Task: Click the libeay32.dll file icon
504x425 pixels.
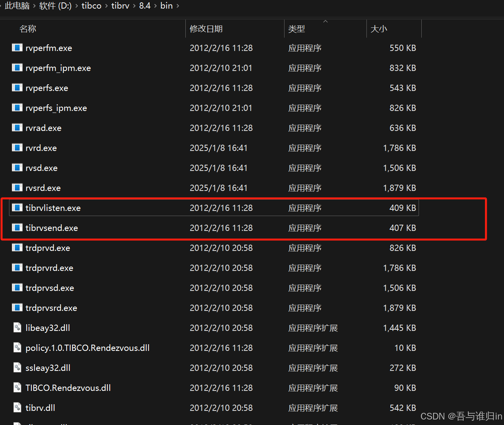Action: pyautogui.click(x=17, y=327)
